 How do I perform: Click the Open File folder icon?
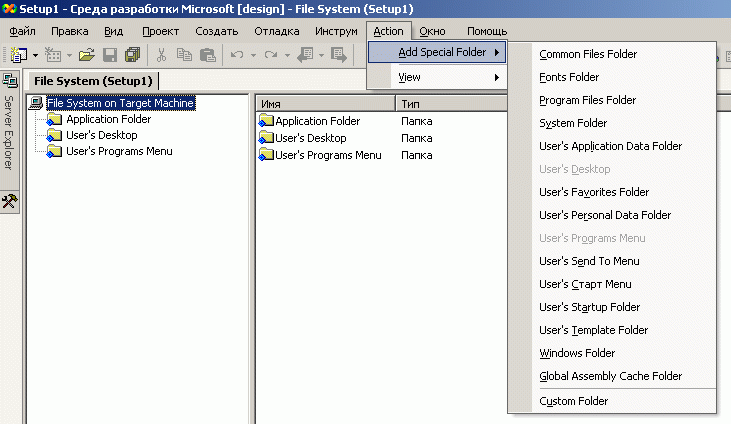[x=86, y=55]
